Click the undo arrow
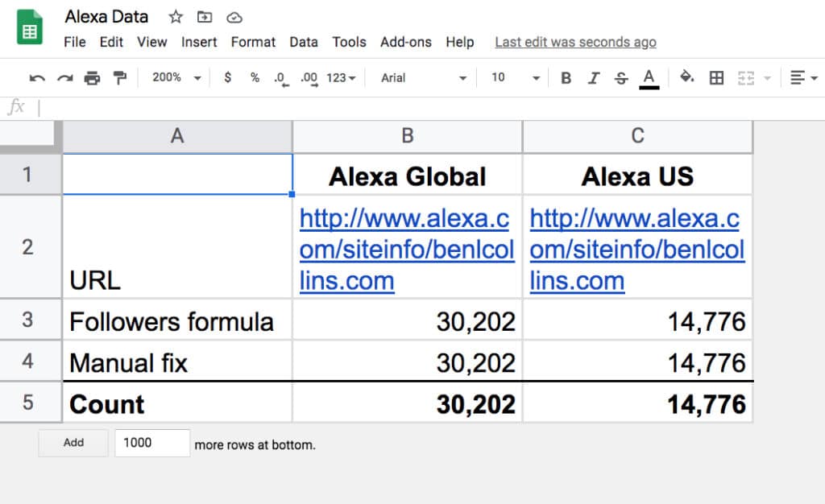825x504 pixels. [37, 78]
